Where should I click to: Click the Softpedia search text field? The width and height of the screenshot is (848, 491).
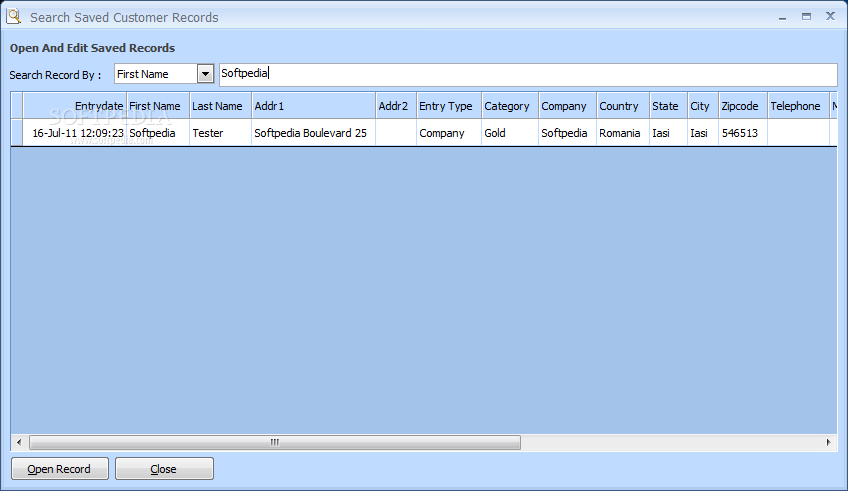528,74
